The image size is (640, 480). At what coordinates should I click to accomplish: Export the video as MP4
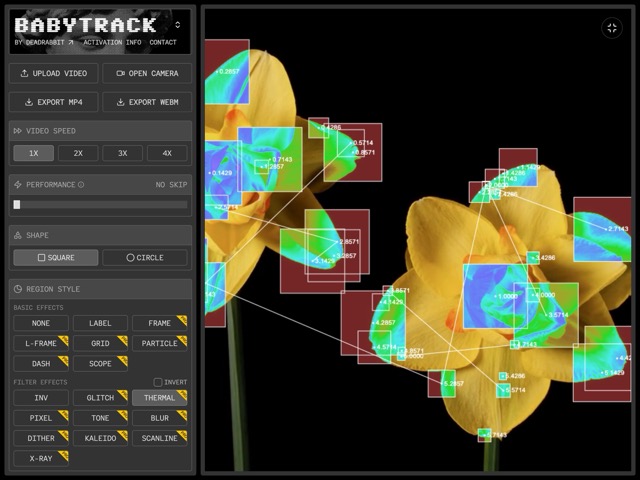[x=55, y=102]
